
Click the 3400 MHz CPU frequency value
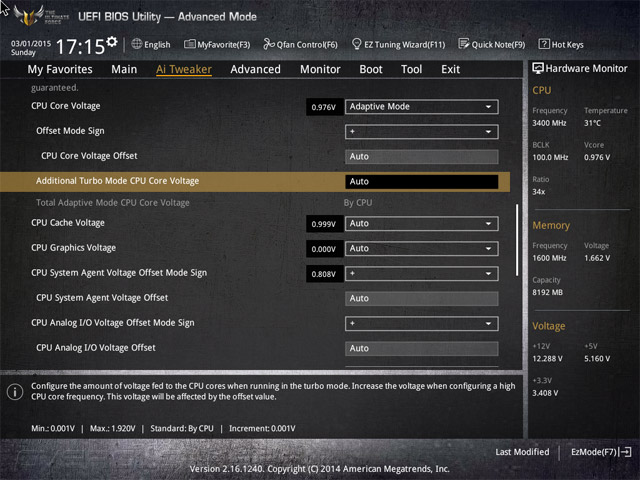pyautogui.click(x=549, y=123)
